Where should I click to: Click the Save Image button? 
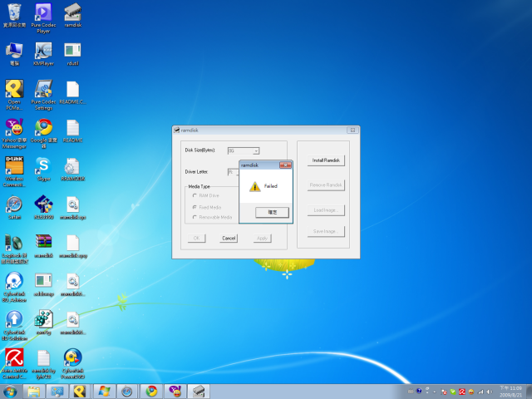coord(326,231)
